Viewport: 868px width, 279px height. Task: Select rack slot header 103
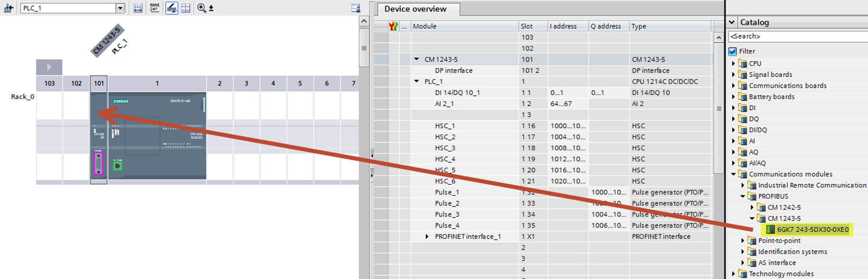[x=49, y=83]
